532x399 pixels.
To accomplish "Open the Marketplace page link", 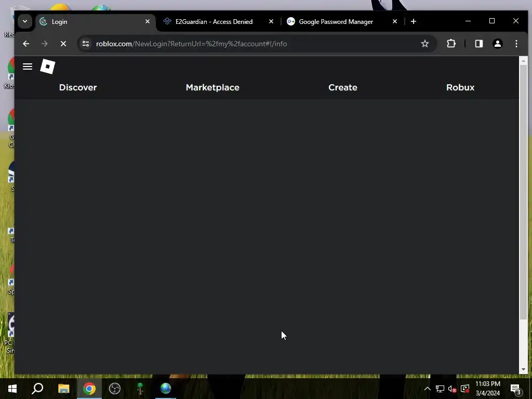I will click(212, 87).
